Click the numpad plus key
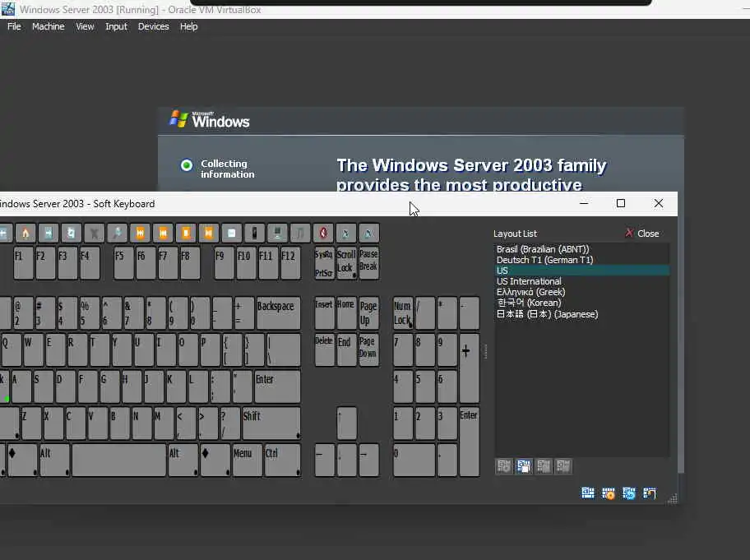Viewport: 750px width, 560px height. tap(470, 368)
